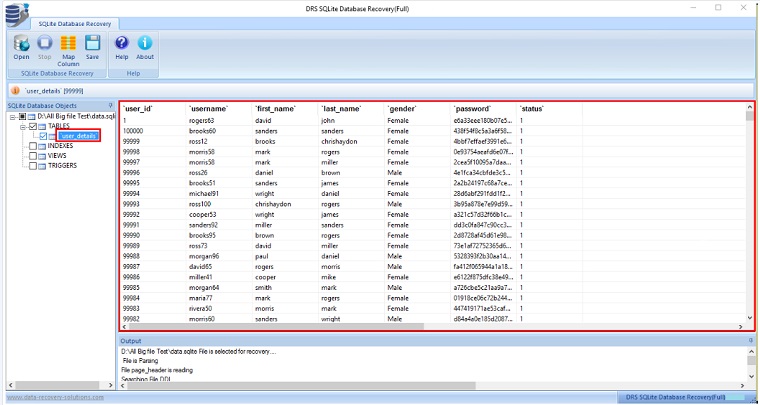Select password cell starting 438f54f8c5a3
760x405 pixels.
[483, 131]
